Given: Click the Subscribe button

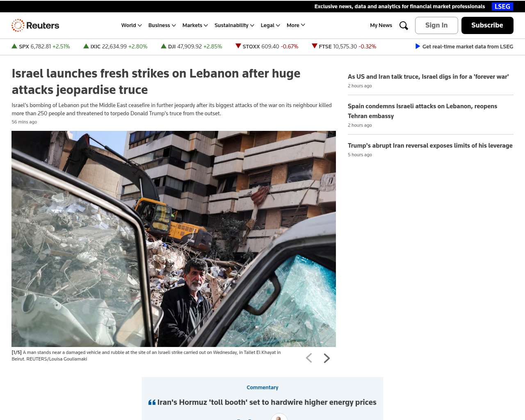Looking at the screenshot, I should click(x=487, y=25).
